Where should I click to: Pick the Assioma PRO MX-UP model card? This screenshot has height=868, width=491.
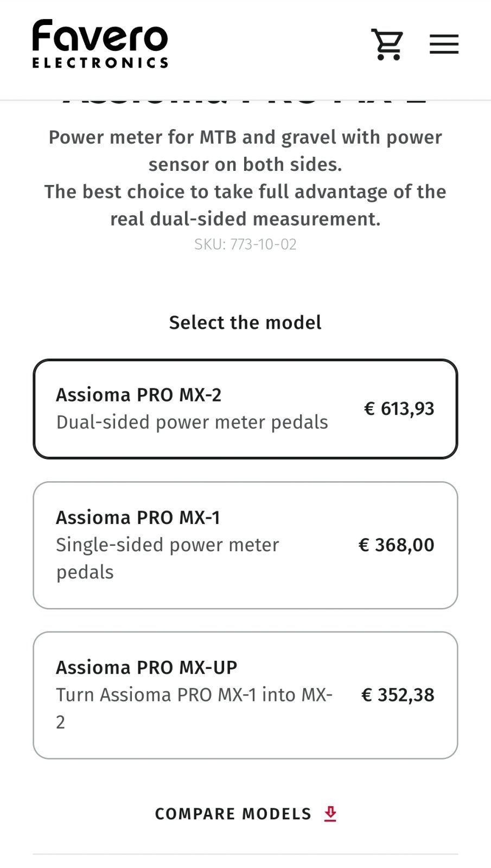245,695
